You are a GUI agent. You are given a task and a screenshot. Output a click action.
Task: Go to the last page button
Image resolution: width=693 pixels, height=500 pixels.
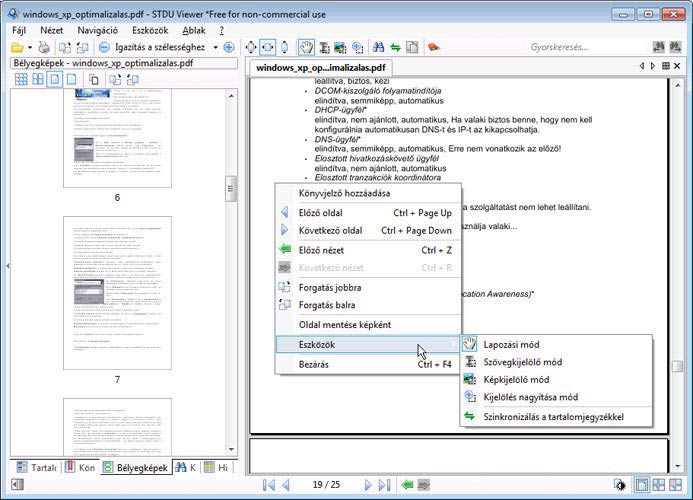tap(385, 485)
